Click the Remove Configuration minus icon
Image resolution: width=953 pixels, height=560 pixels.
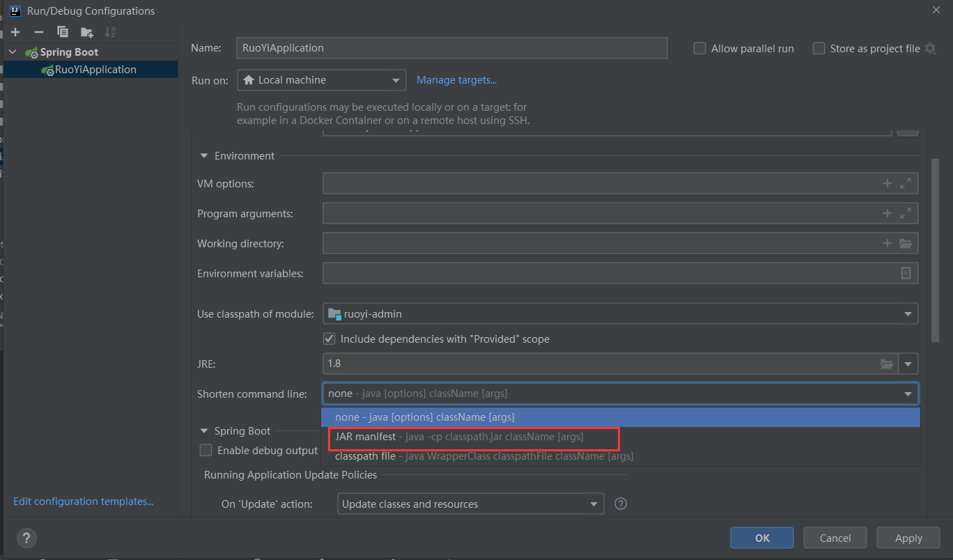(x=39, y=32)
